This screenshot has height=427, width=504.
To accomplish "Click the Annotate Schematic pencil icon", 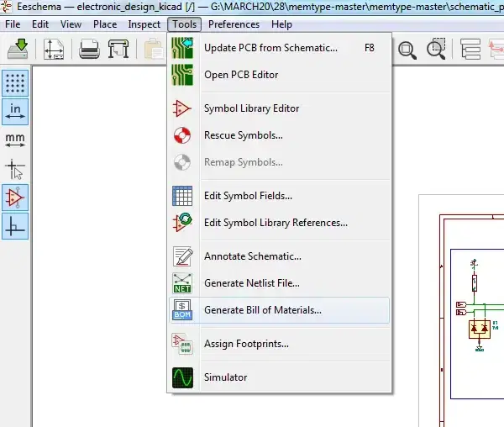I will point(182,256).
